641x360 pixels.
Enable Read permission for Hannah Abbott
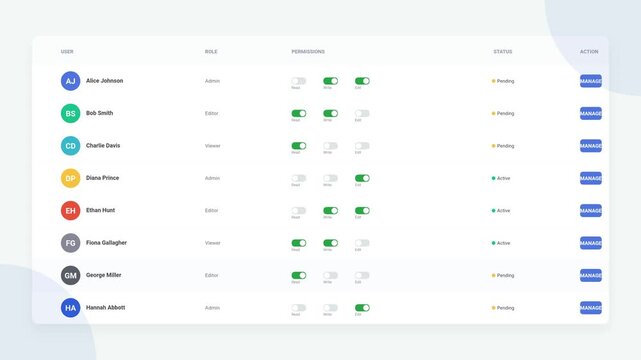click(299, 308)
